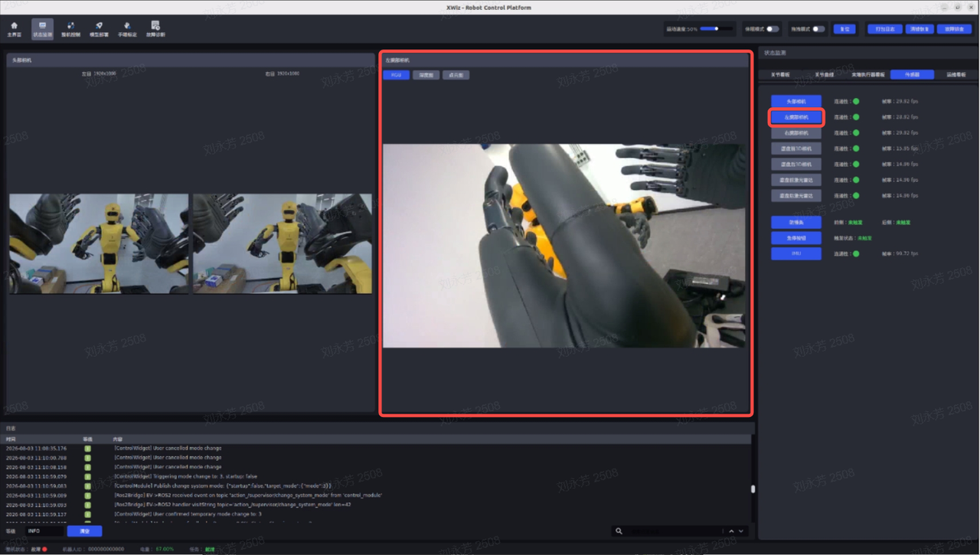This screenshot has height=555, width=980.
Task: Switch to the end effector dashboard tab
Action: [x=868, y=74]
